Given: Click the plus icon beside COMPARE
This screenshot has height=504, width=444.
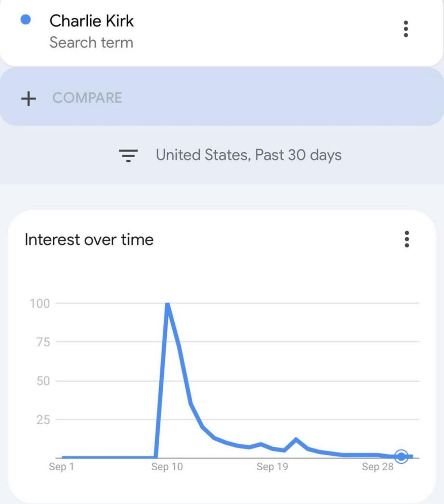Looking at the screenshot, I should 29,98.
